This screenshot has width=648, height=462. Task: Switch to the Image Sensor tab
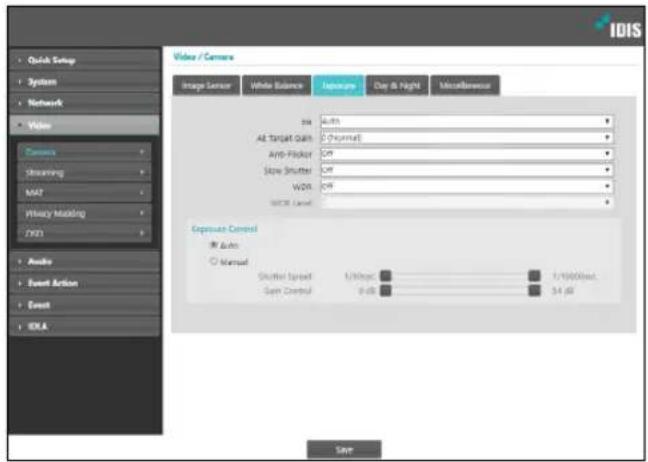[206, 86]
